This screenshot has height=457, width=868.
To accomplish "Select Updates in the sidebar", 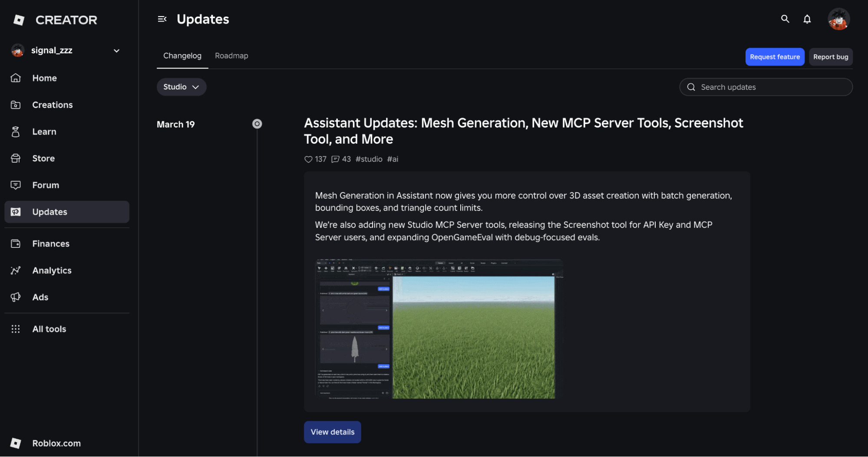I will click(x=67, y=212).
